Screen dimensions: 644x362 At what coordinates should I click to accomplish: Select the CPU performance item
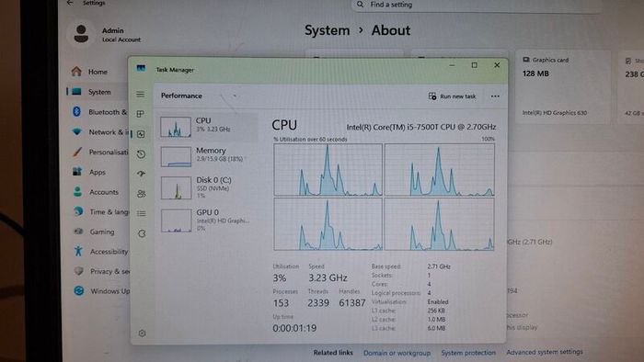[208, 126]
